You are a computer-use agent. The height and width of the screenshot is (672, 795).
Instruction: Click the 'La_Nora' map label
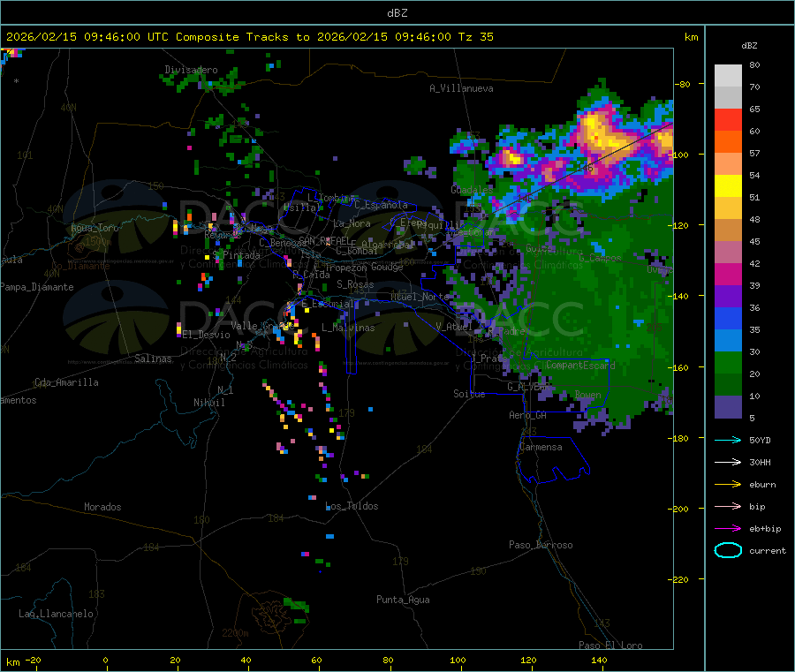[x=352, y=223]
